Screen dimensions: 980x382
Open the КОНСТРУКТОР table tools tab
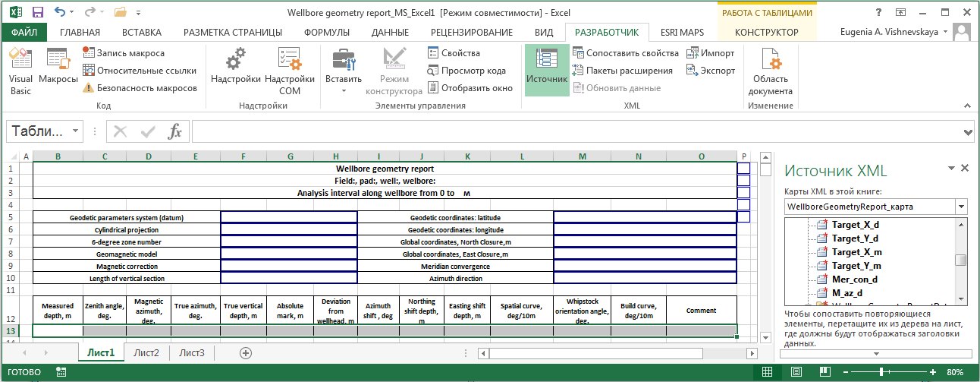[x=767, y=32]
